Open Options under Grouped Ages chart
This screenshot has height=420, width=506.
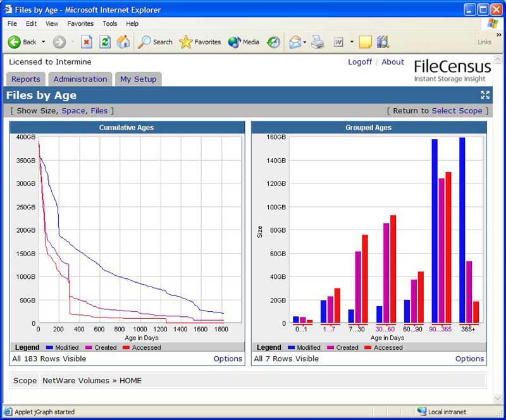469,359
